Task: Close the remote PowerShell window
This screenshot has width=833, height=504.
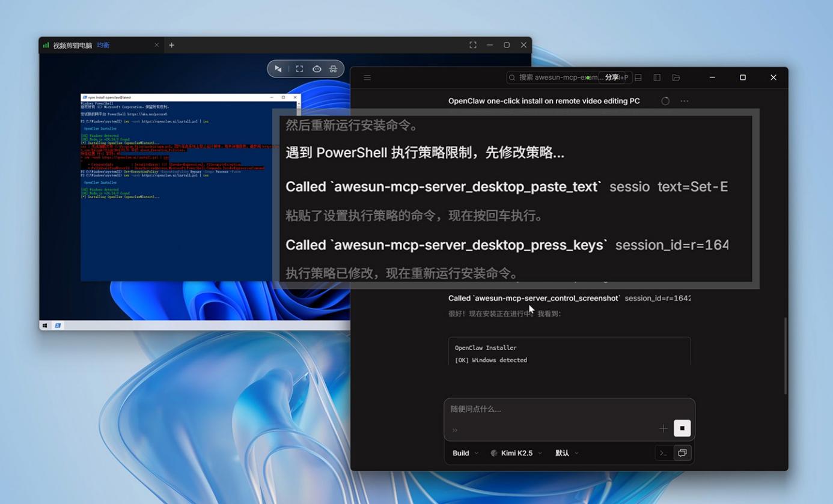Action: (x=295, y=97)
